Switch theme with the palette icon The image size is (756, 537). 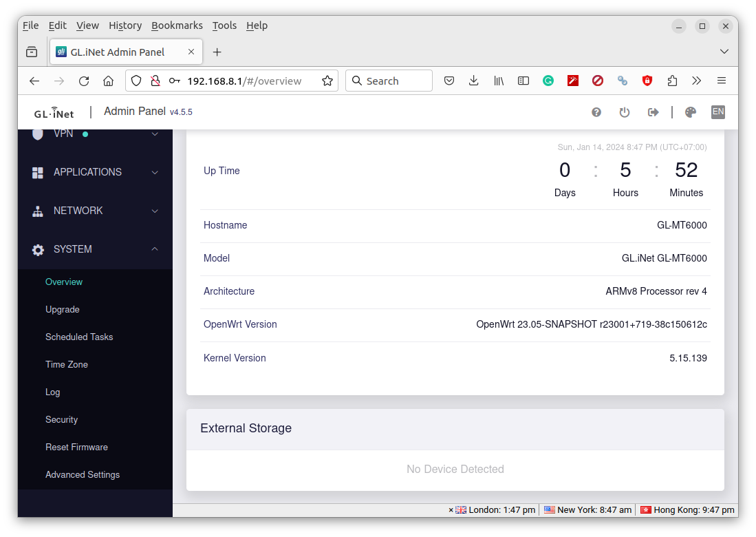[691, 112]
